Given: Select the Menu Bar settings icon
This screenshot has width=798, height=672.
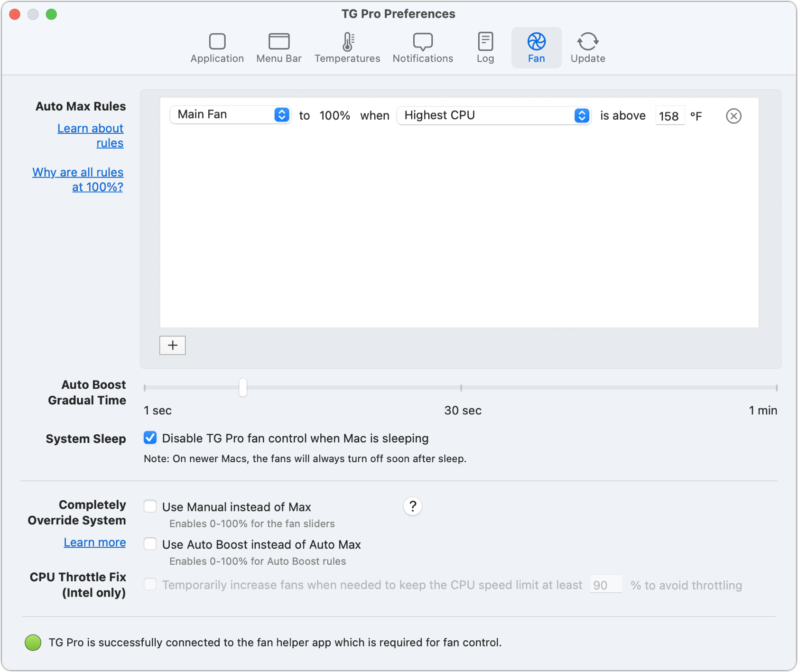Looking at the screenshot, I should pos(279,47).
